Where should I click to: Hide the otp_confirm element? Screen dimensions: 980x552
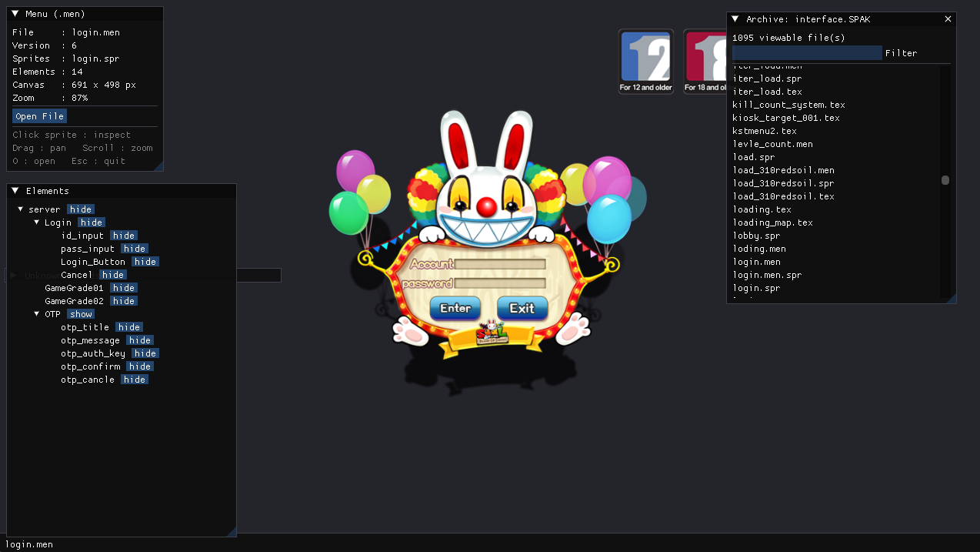tap(140, 366)
